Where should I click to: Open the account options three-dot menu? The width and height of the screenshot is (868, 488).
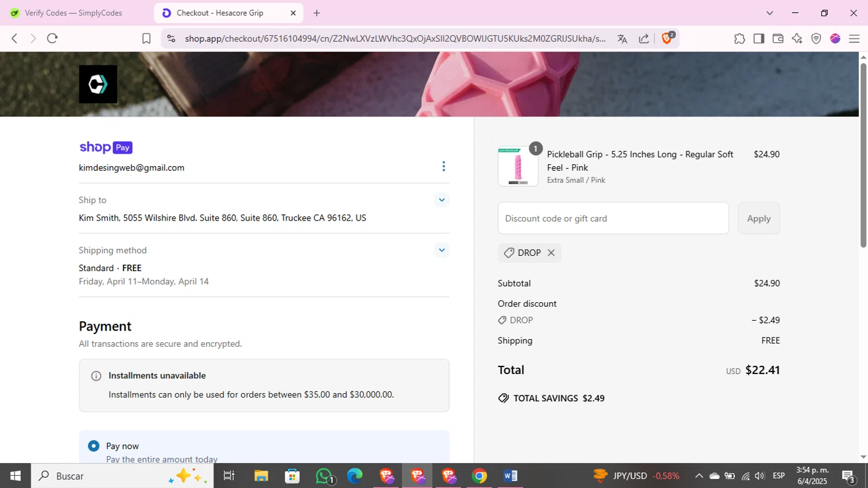(x=443, y=167)
